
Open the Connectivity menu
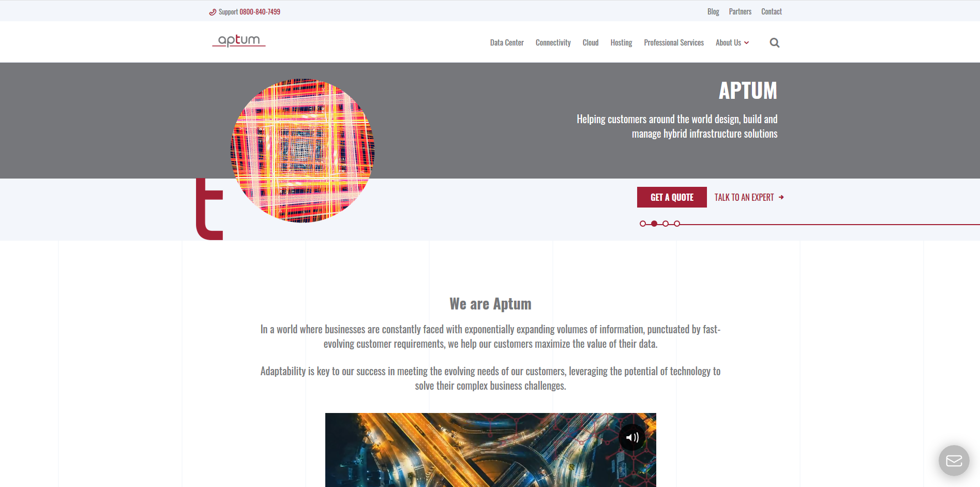(x=553, y=43)
